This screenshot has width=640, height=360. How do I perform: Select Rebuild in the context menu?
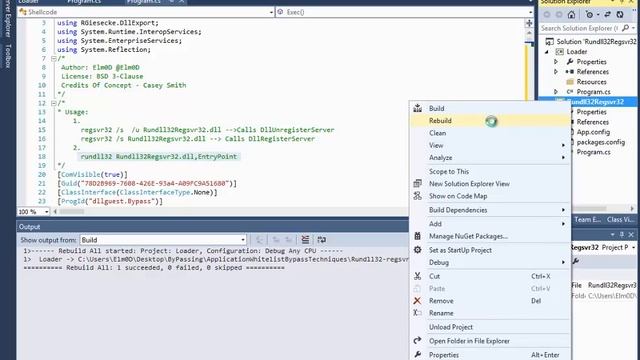490,120
